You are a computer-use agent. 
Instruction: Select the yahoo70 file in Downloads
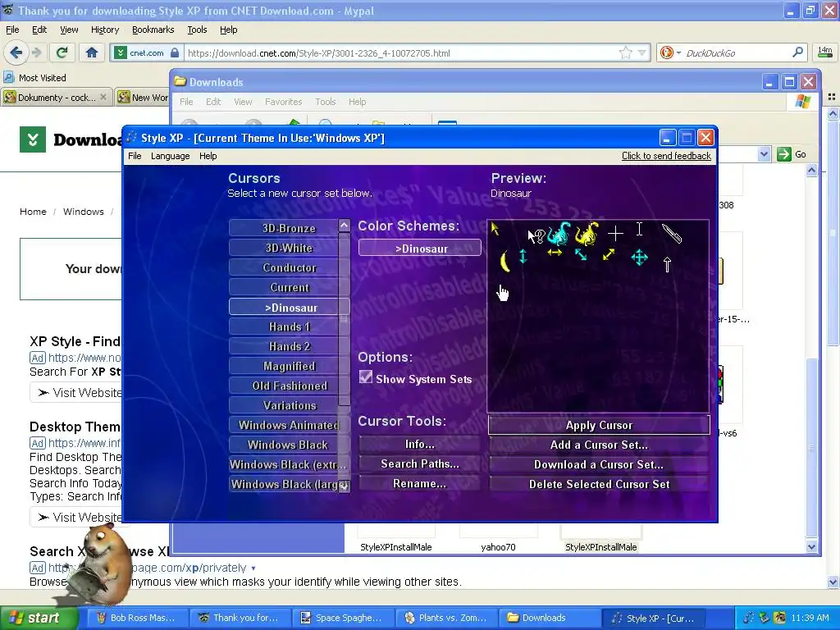point(498,547)
